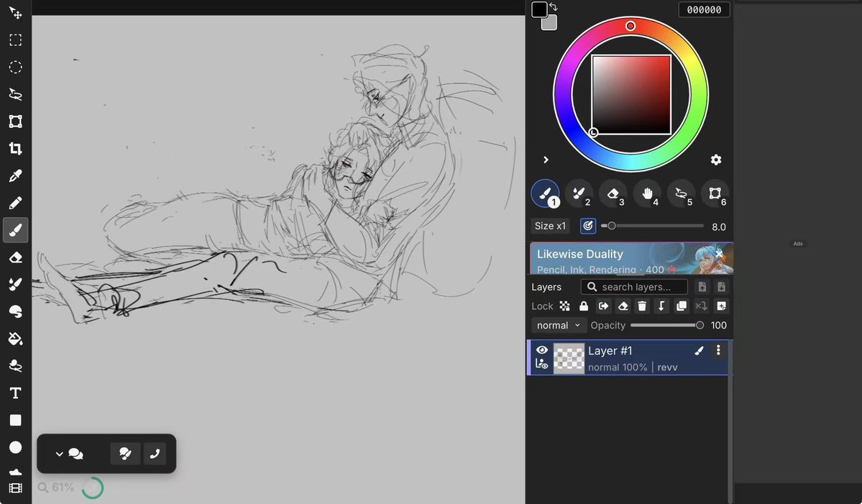
Task: Swap foreground and background colors
Action: pyautogui.click(x=554, y=7)
